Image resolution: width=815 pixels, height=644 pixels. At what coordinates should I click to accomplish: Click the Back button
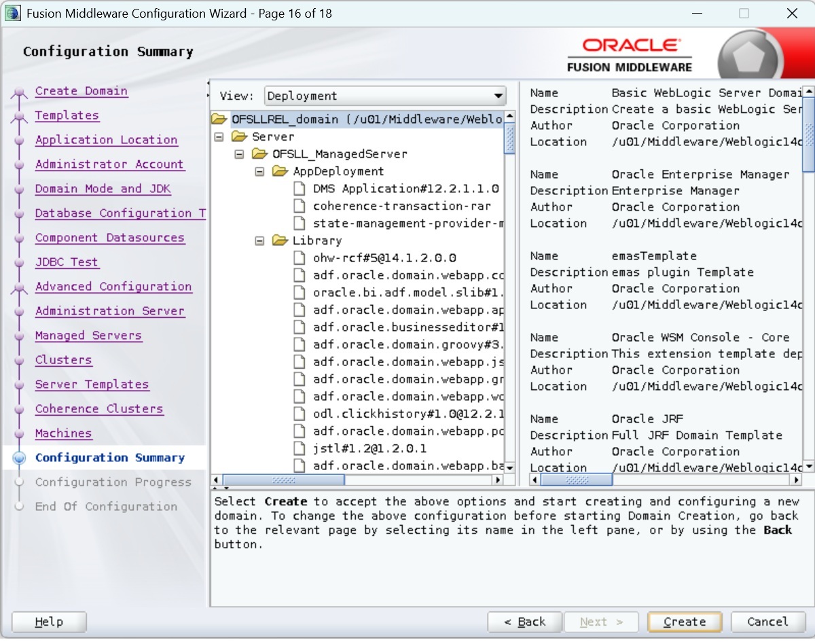524,622
